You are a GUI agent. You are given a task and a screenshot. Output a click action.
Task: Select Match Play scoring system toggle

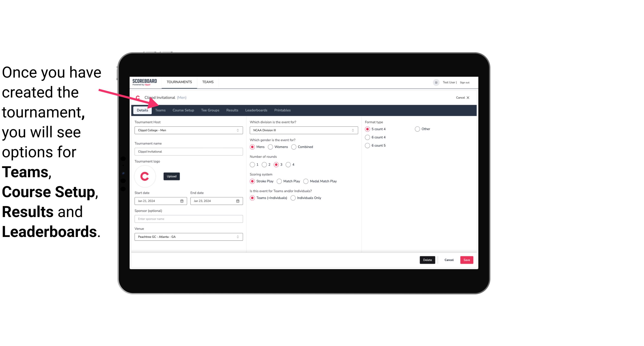[279, 181]
